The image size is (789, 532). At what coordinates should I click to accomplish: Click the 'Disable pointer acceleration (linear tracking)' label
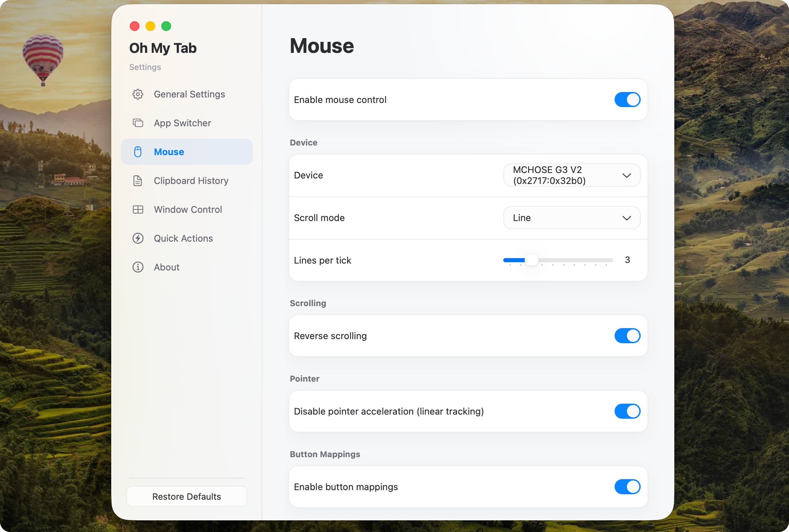[x=389, y=411]
